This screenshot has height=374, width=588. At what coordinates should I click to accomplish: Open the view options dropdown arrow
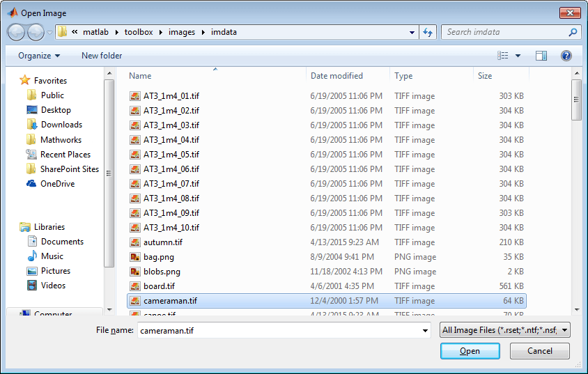[518, 56]
